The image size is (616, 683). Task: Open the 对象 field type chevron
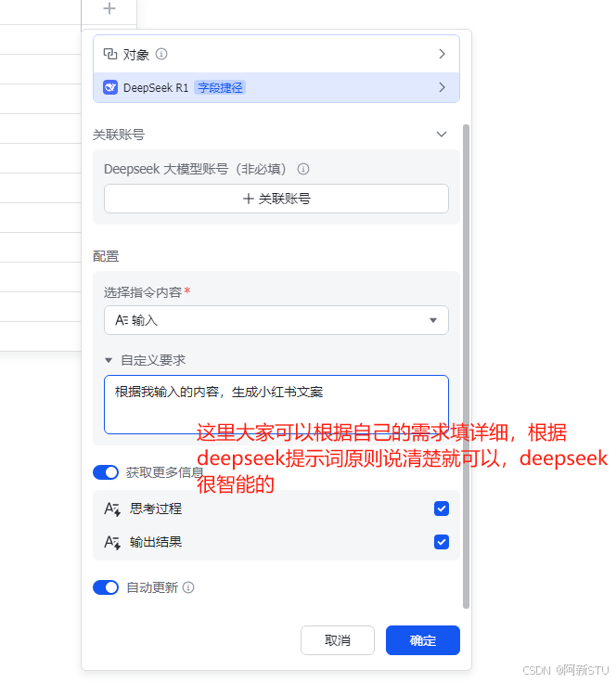pos(443,54)
